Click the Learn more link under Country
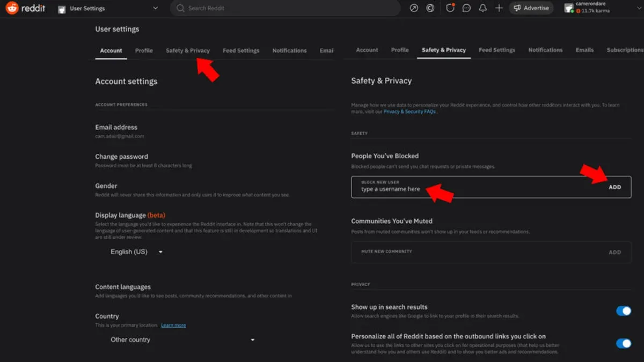The height and width of the screenshot is (362, 644). (x=173, y=326)
